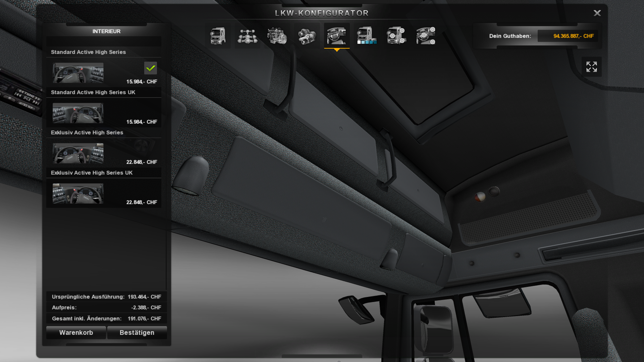The height and width of the screenshot is (362, 644).
Task: Open the interior accessories category
Action: pos(425,36)
